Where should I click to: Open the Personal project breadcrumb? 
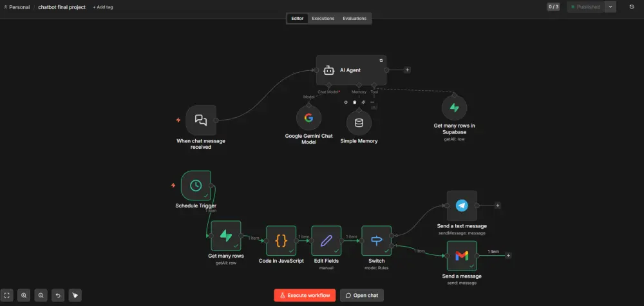pyautogui.click(x=17, y=7)
